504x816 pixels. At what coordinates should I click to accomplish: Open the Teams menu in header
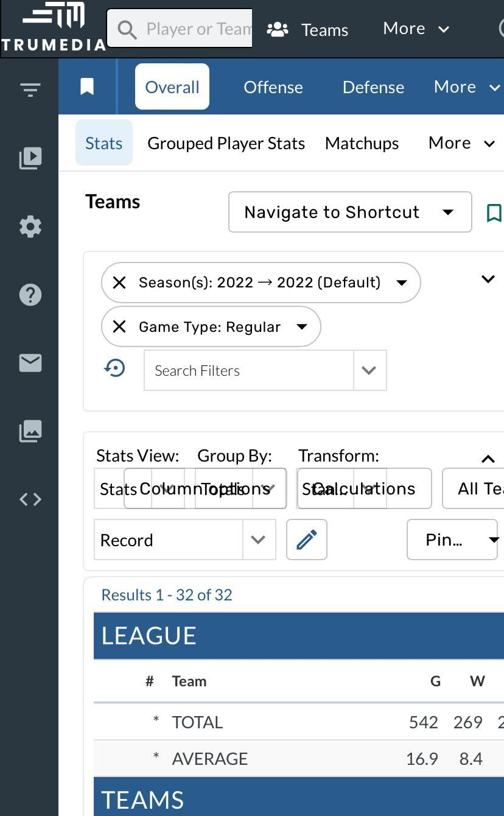pyautogui.click(x=308, y=29)
